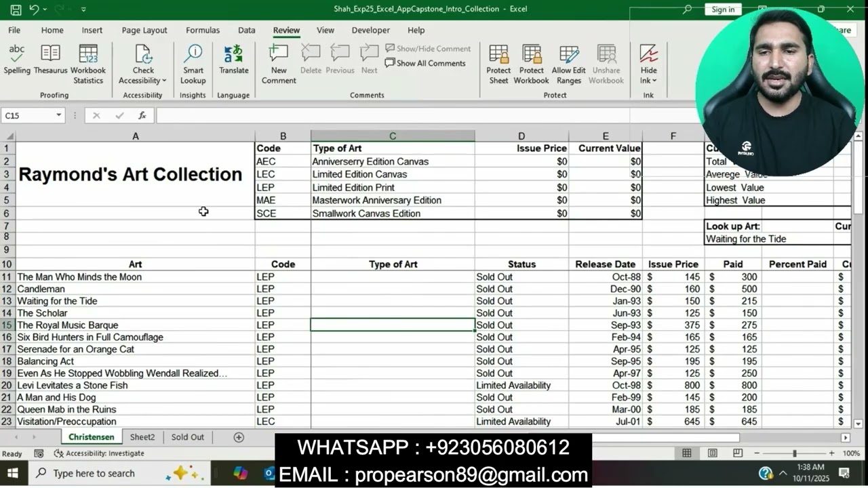Open Allow Edit Ranges
Screen dimensions: 868x488
coord(569,64)
